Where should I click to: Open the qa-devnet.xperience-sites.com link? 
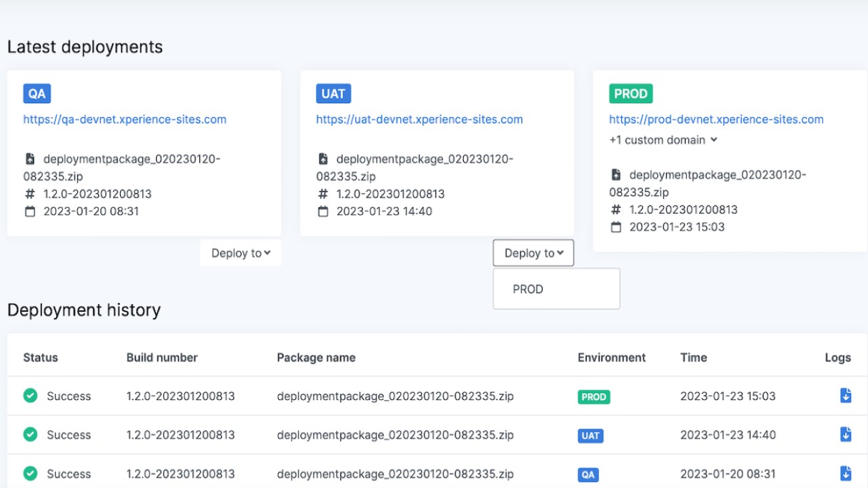click(x=125, y=119)
